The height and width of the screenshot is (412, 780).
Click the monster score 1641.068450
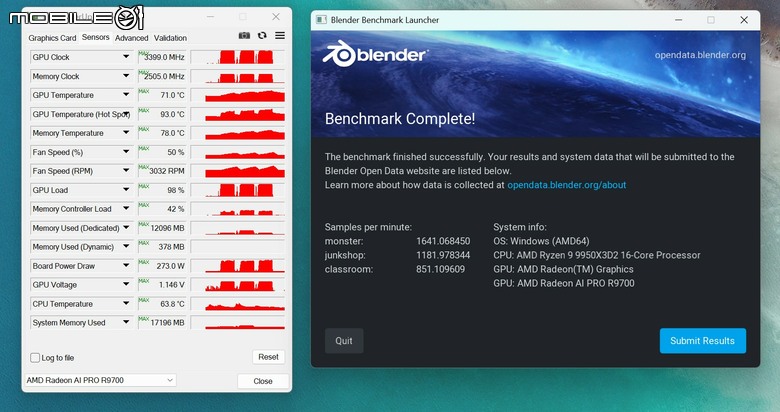(x=443, y=241)
